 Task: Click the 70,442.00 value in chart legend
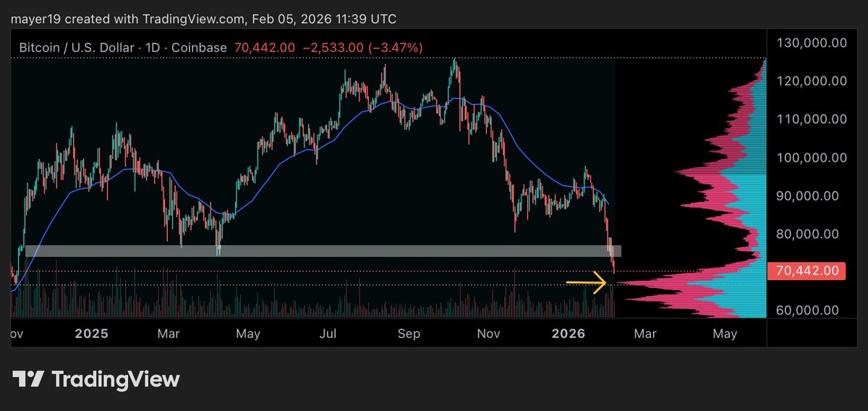pyautogui.click(x=263, y=48)
